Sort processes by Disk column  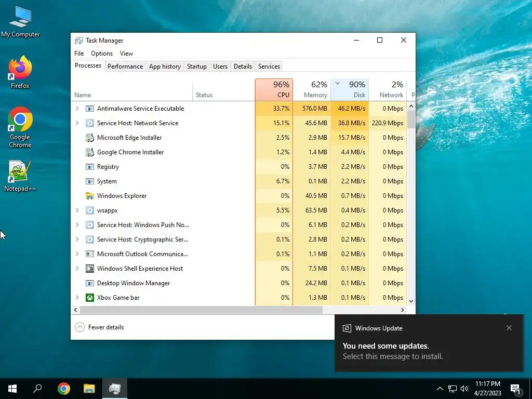tap(350, 90)
